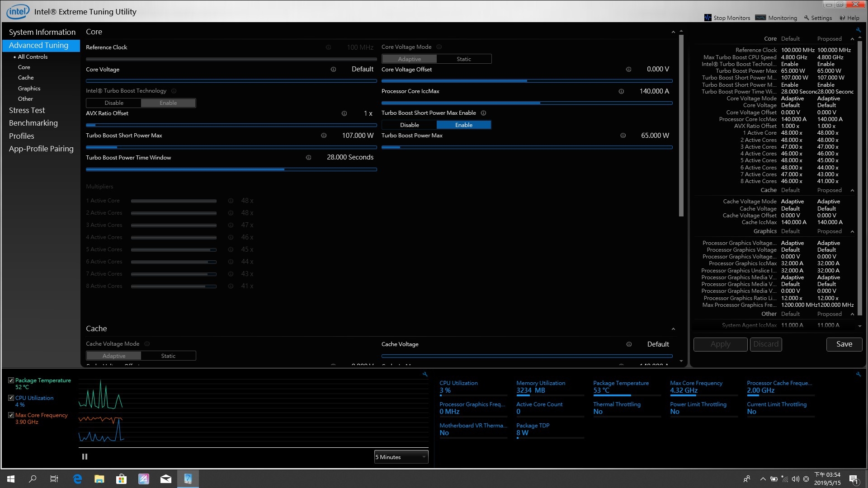Click the Save button
The height and width of the screenshot is (488, 868).
point(844,344)
